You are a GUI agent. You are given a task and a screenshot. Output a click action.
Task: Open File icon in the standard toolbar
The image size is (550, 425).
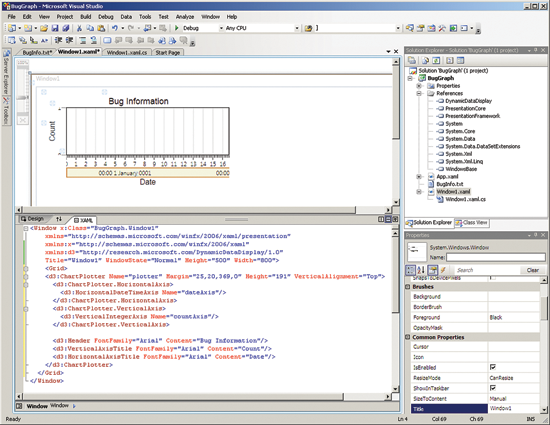tap(44, 28)
